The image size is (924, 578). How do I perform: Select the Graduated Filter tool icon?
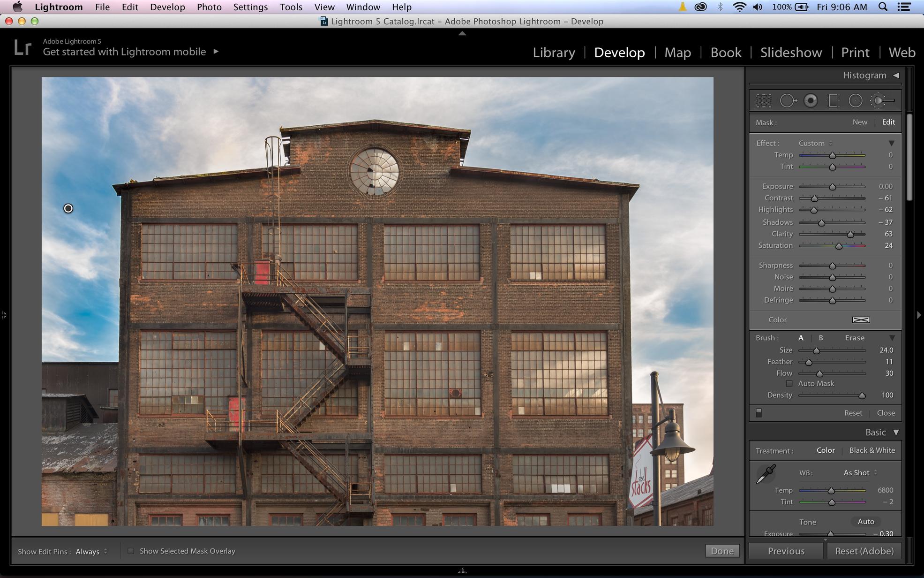(x=833, y=100)
